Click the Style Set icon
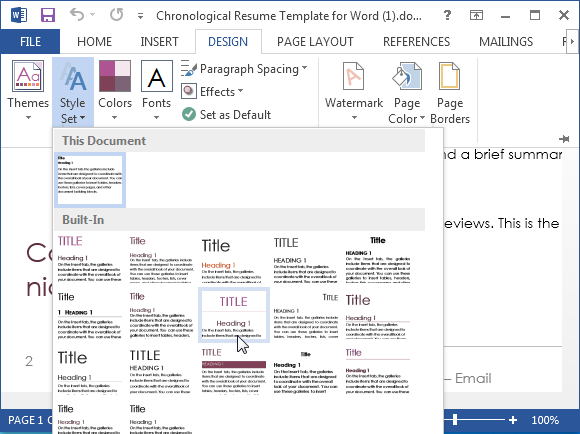 pyautogui.click(x=73, y=77)
